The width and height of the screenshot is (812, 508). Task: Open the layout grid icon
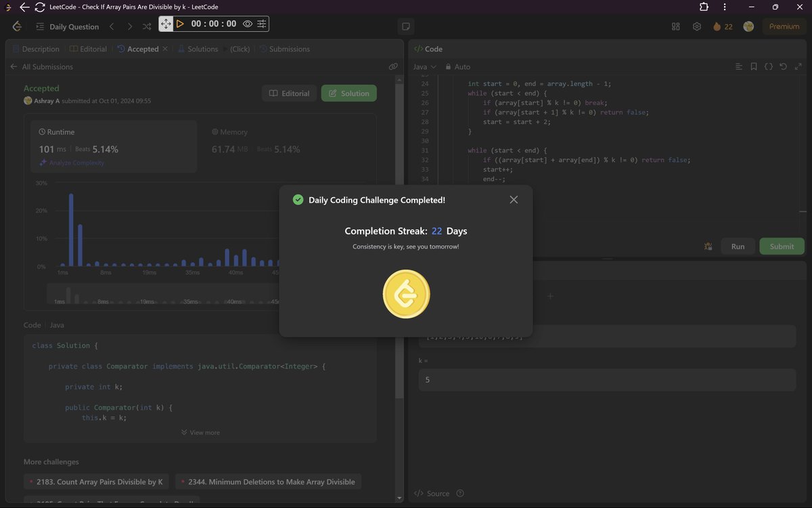point(675,26)
